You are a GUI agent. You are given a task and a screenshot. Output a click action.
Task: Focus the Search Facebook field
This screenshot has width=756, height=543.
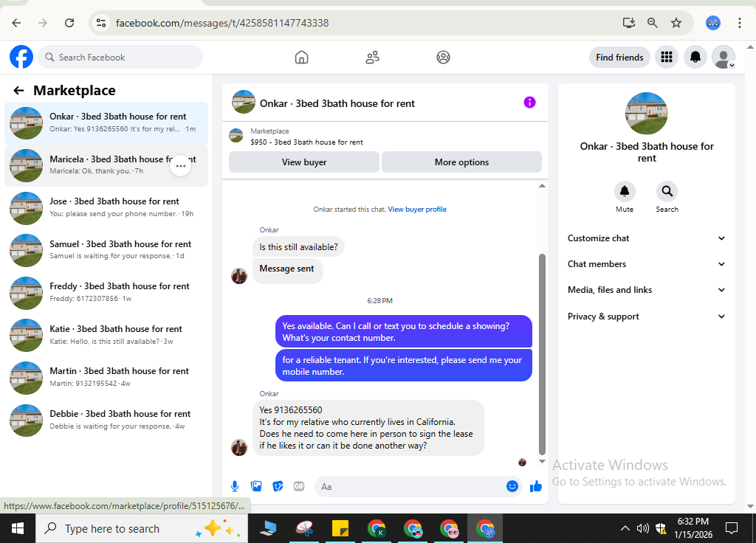pos(120,58)
